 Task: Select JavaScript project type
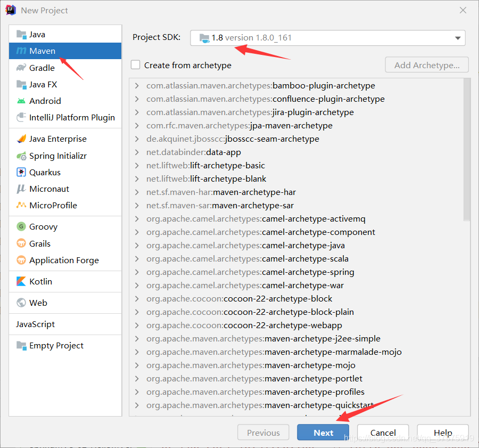[x=36, y=324]
